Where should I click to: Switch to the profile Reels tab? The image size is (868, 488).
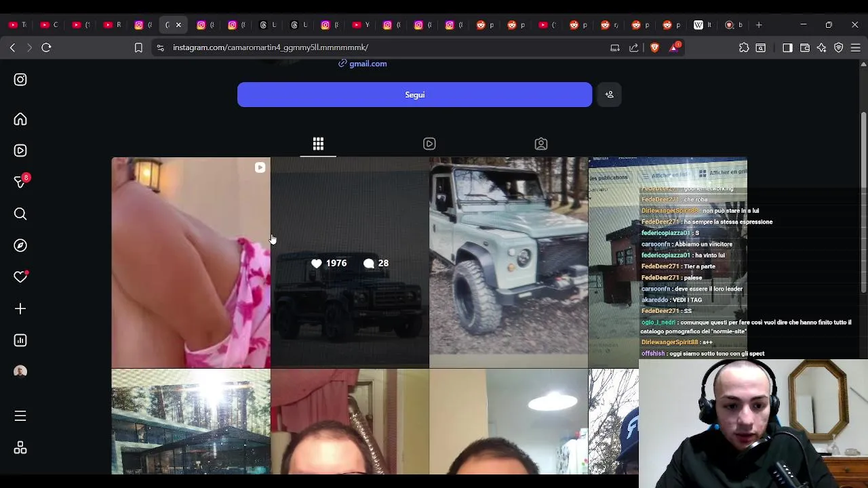tap(429, 144)
